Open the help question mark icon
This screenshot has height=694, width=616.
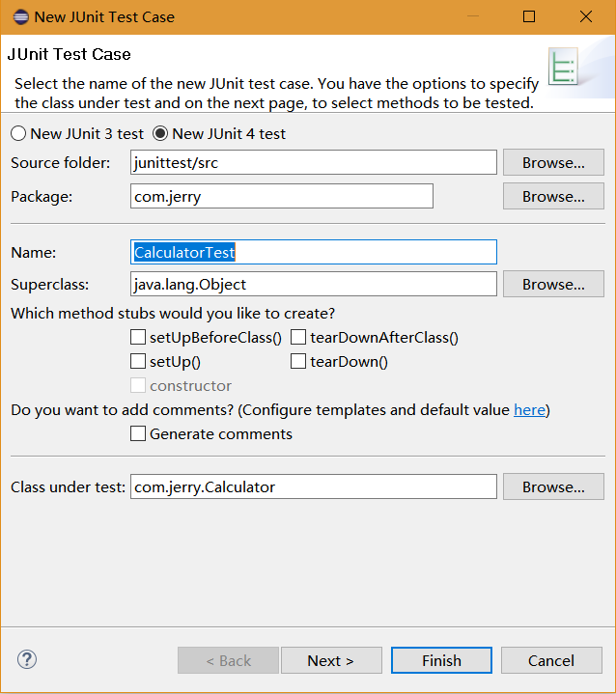[x=27, y=659]
